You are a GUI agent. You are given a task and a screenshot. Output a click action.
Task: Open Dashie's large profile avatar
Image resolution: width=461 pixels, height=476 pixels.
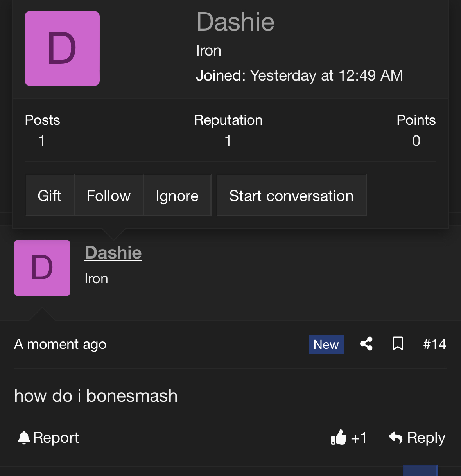(62, 48)
